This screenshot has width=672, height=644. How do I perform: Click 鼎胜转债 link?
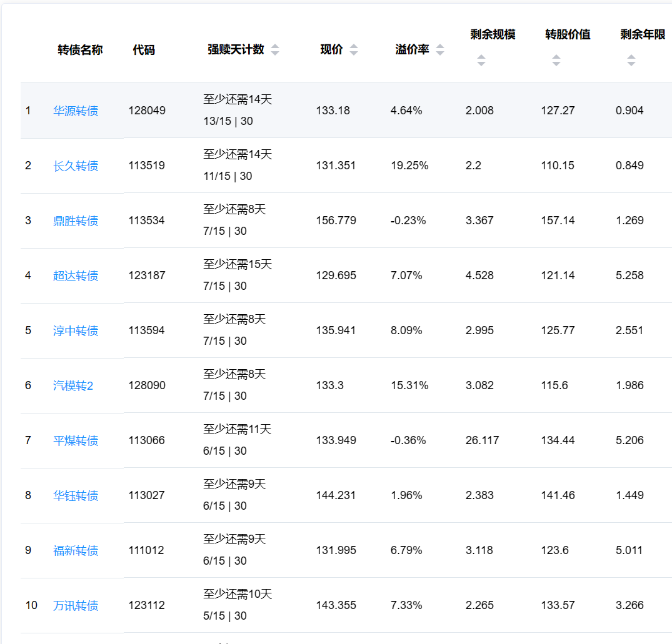(76, 221)
